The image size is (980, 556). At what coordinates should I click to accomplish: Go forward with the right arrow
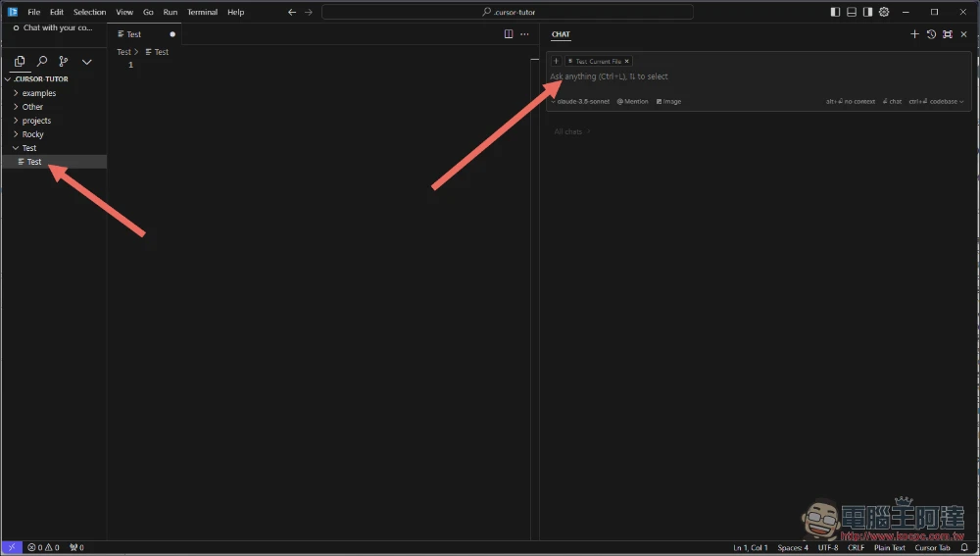[x=308, y=12]
